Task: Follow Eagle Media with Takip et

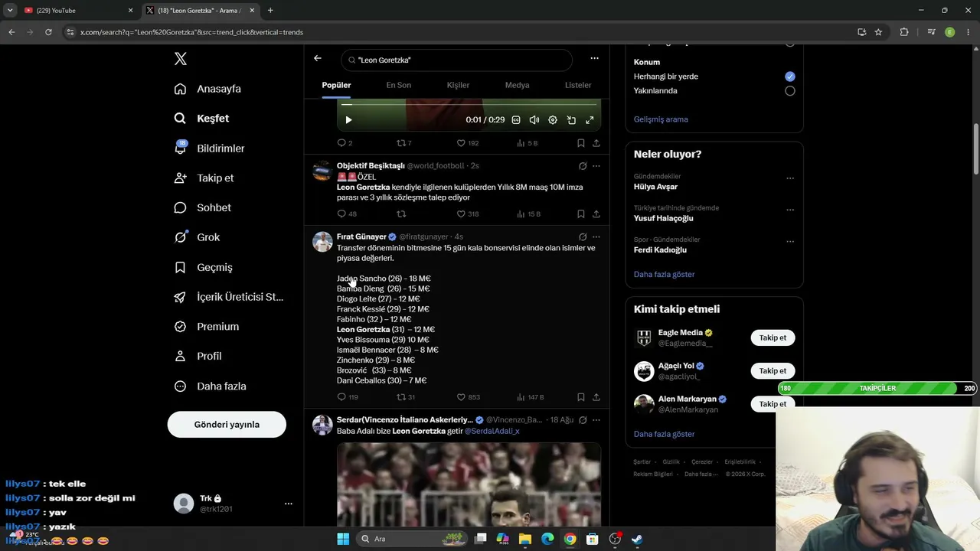Action: (773, 337)
